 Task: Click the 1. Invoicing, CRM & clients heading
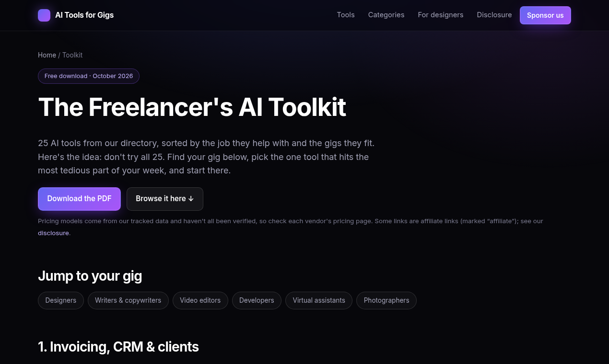pyautogui.click(x=118, y=347)
